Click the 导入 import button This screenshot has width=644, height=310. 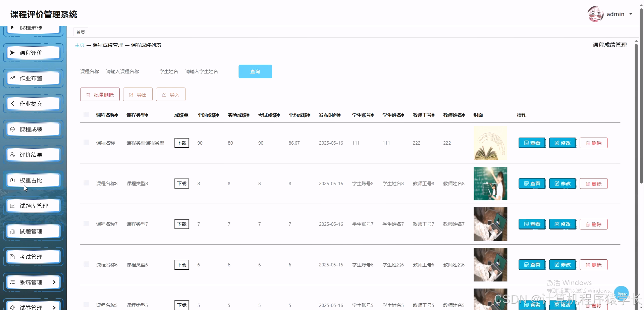pos(171,95)
